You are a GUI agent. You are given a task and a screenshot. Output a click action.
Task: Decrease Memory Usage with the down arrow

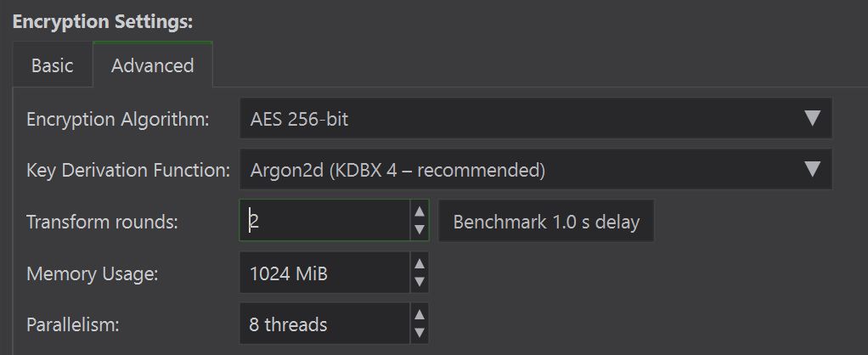419,282
